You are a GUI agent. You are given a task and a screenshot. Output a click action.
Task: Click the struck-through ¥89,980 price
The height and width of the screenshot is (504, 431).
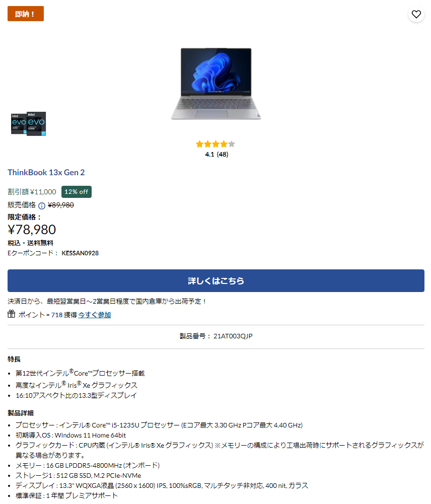(61, 205)
